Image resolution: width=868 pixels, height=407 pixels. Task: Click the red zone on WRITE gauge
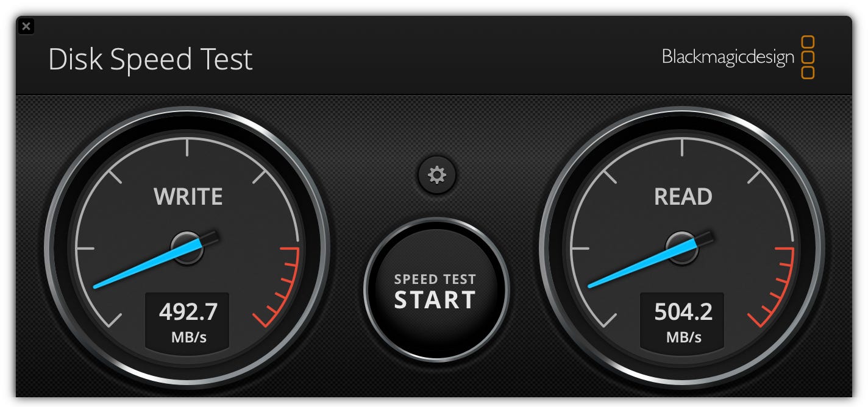pos(282,286)
